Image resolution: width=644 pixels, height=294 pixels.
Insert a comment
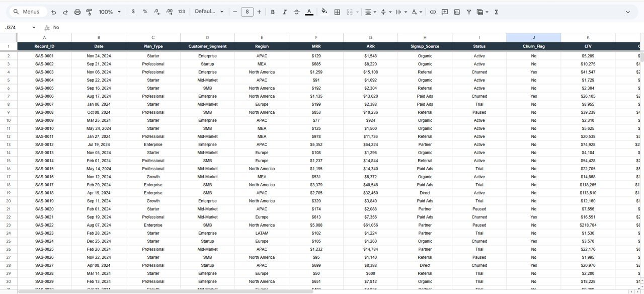(444, 11)
